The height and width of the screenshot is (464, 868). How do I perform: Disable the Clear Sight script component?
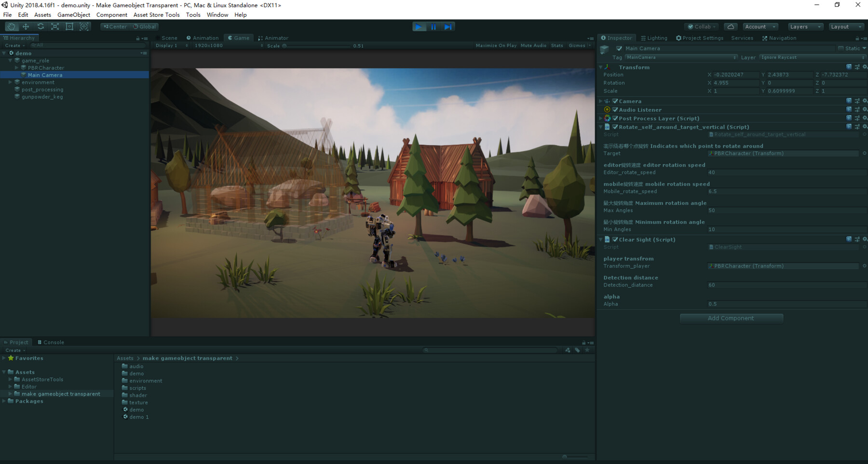pos(615,239)
